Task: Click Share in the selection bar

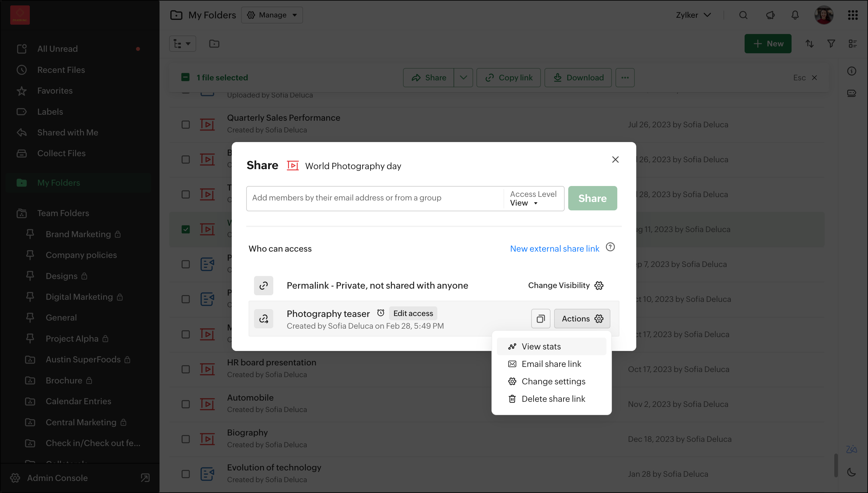Action: coord(428,78)
